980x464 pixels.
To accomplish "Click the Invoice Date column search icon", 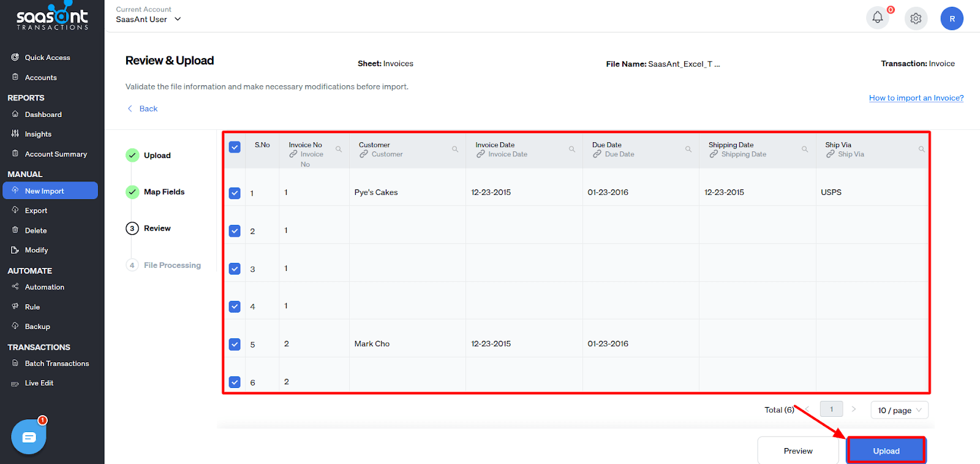I will point(571,150).
